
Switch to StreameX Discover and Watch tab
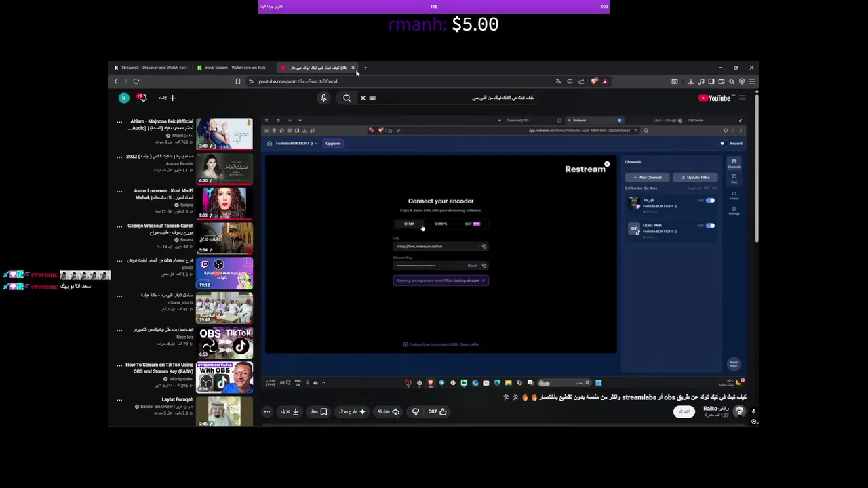point(150,68)
